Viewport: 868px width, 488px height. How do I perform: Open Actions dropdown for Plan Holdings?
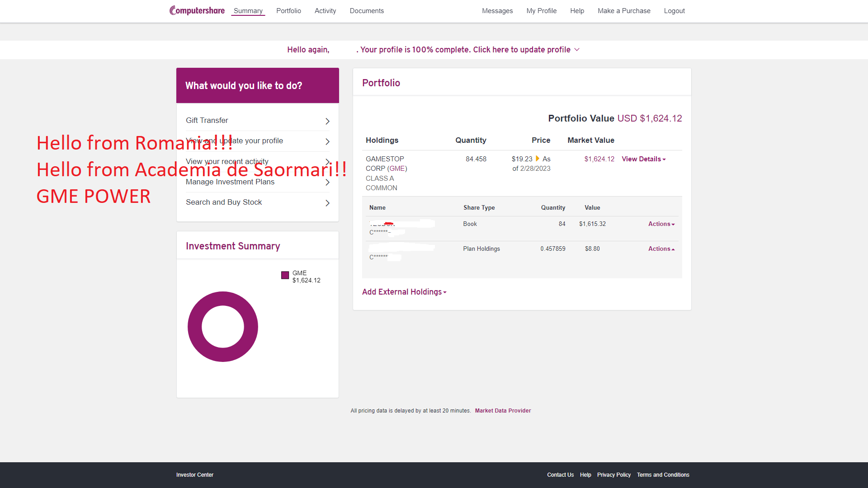[661, 249]
